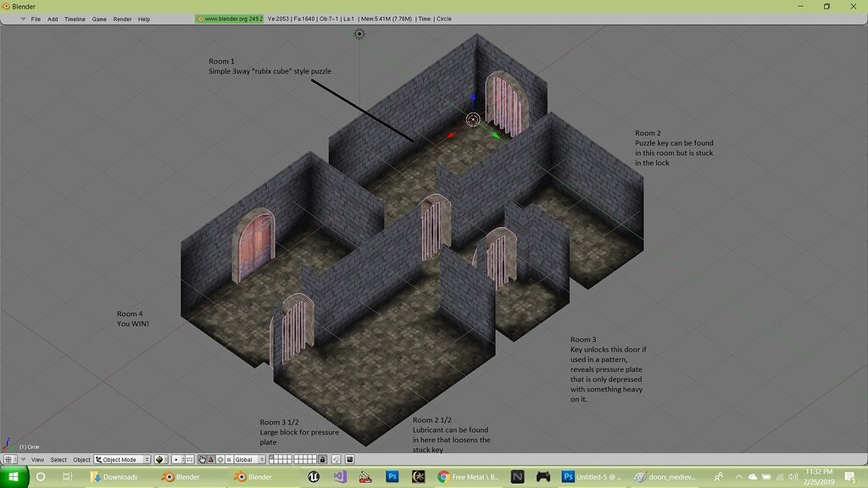Image resolution: width=868 pixels, height=488 pixels.
Task: Toggle layer 1 in layer grid
Action: 271,457
